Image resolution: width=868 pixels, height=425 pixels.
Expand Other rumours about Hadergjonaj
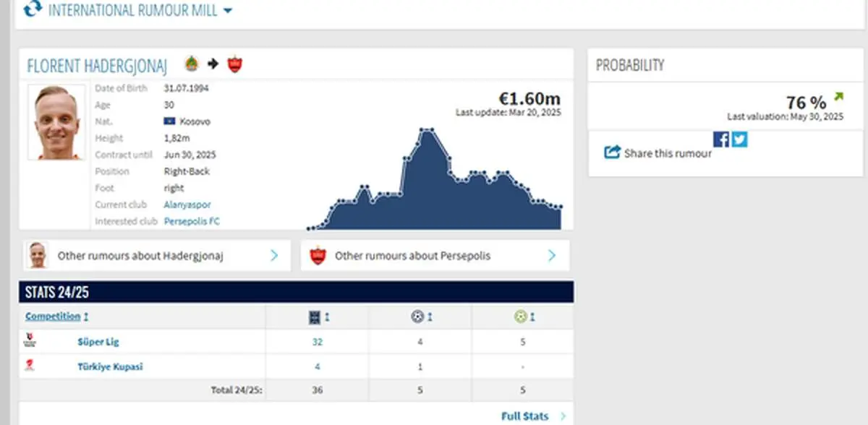(274, 255)
